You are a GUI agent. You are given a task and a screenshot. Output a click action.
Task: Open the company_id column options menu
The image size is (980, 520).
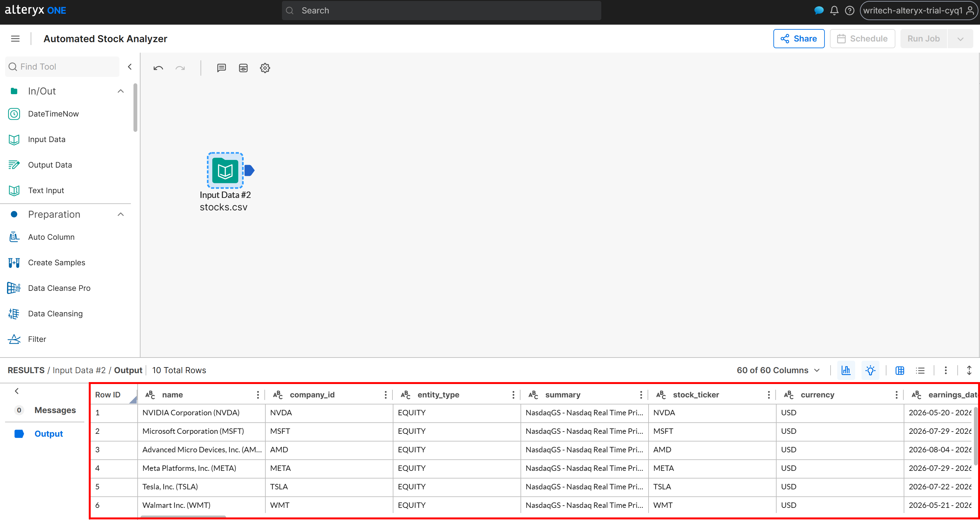click(386, 395)
